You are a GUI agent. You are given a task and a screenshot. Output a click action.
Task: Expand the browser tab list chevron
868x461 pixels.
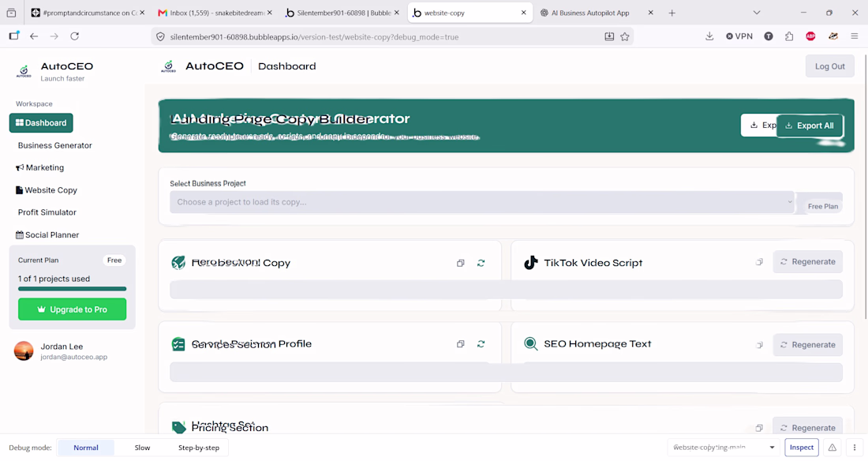pos(757,13)
